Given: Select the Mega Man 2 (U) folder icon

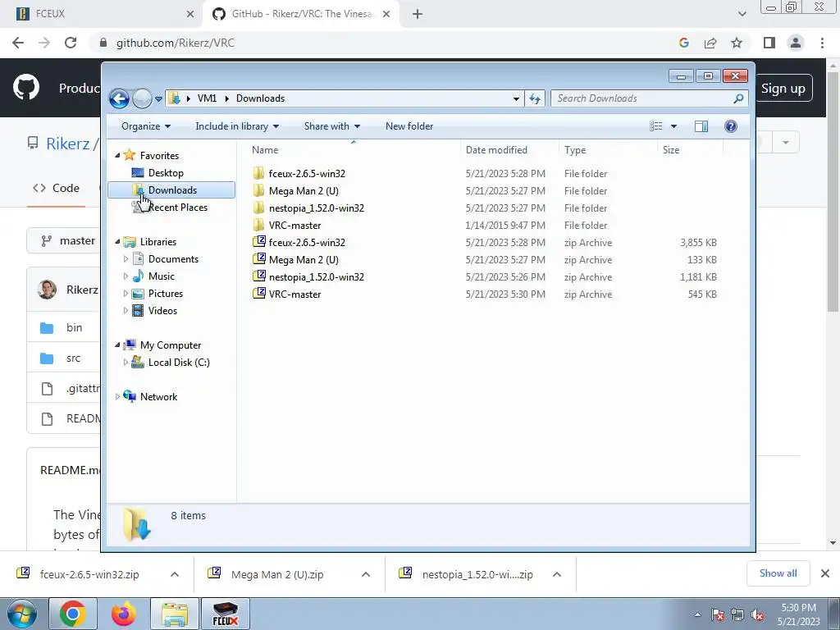Looking at the screenshot, I should coord(258,190).
